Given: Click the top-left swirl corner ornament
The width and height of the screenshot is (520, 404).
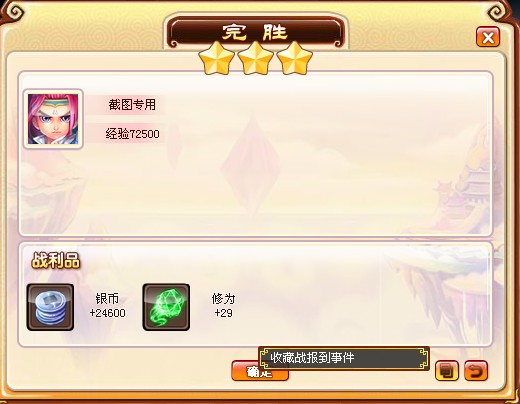Looking at the screenshot, I should [x=15, y=12].
